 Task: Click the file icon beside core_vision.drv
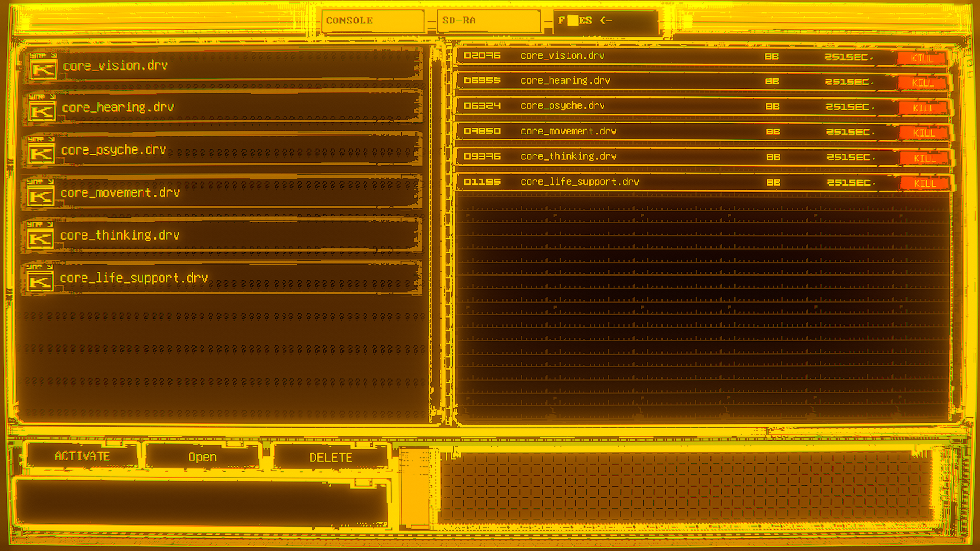tap(43, 69)
